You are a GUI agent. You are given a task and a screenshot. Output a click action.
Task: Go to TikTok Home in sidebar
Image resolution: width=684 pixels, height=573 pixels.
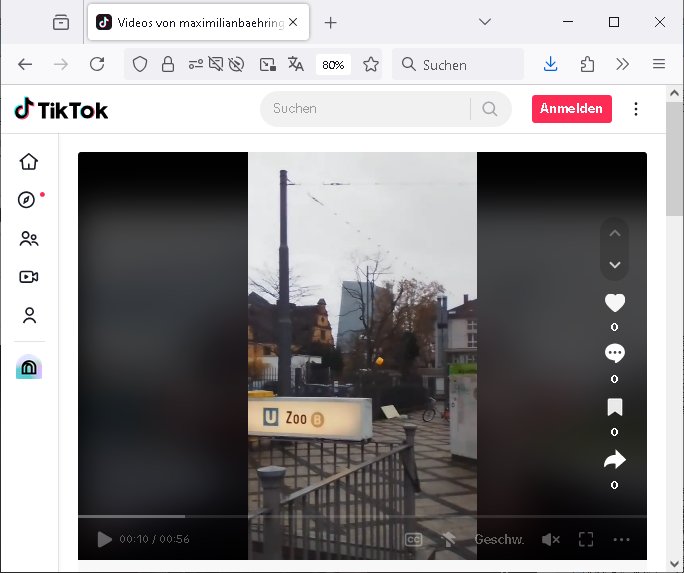tap(29, 162)
